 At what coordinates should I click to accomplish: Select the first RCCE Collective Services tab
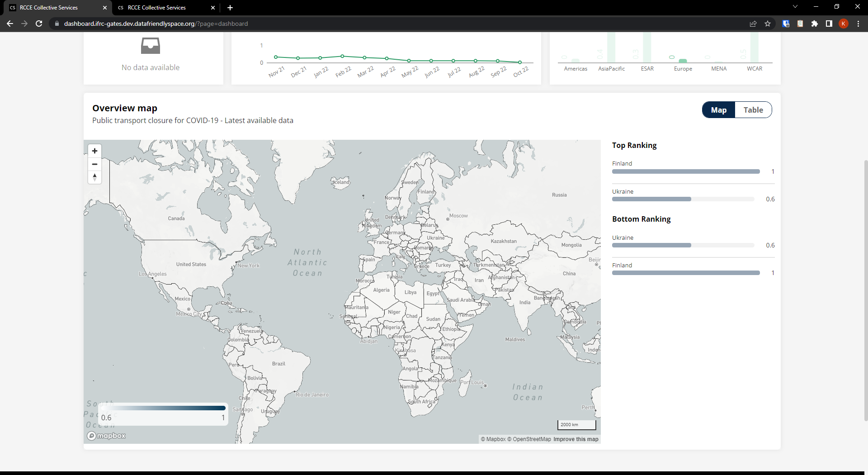[x=49, y=8]
